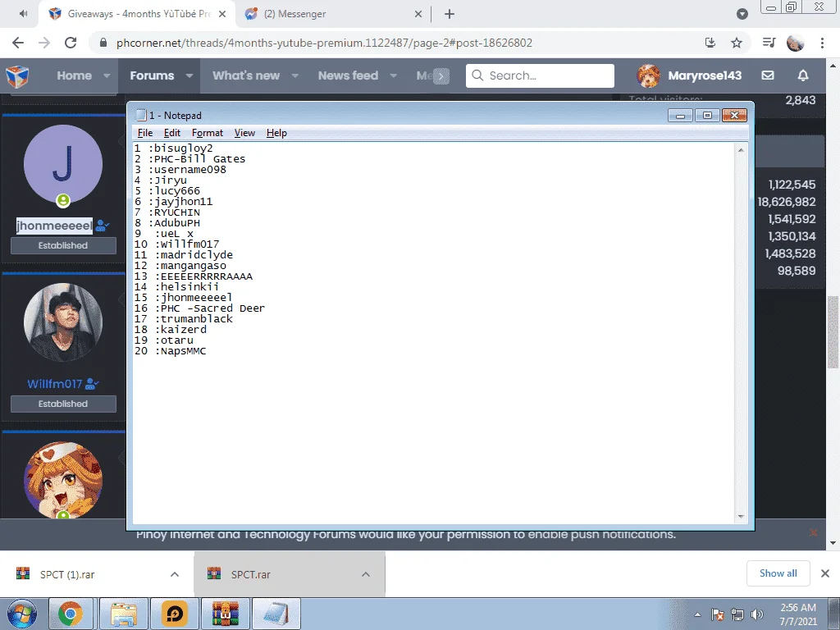The image size is (840, 630).
Task: Click the install/download icon in address bar
Action: click(x=710, y=43)
